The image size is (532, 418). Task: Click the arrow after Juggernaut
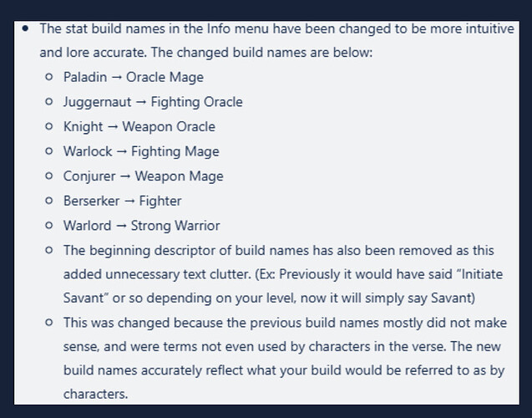pos(141,102)
